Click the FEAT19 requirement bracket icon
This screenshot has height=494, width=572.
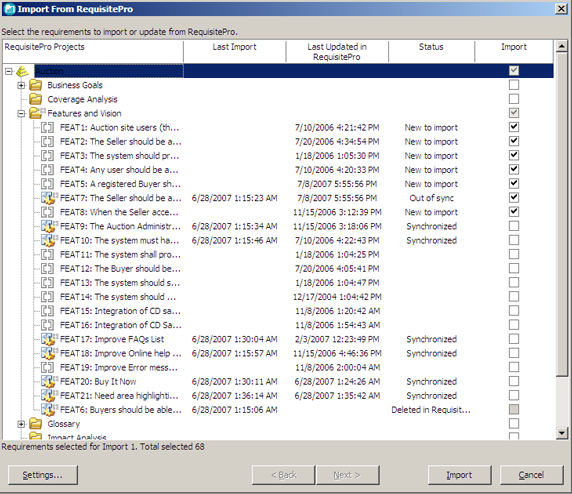47,367
